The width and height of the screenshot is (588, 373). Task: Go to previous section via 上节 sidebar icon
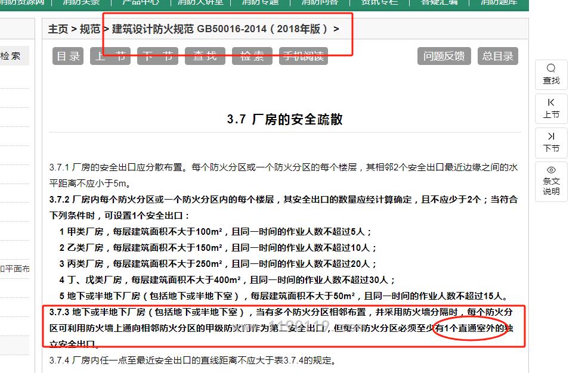(551, 108)
